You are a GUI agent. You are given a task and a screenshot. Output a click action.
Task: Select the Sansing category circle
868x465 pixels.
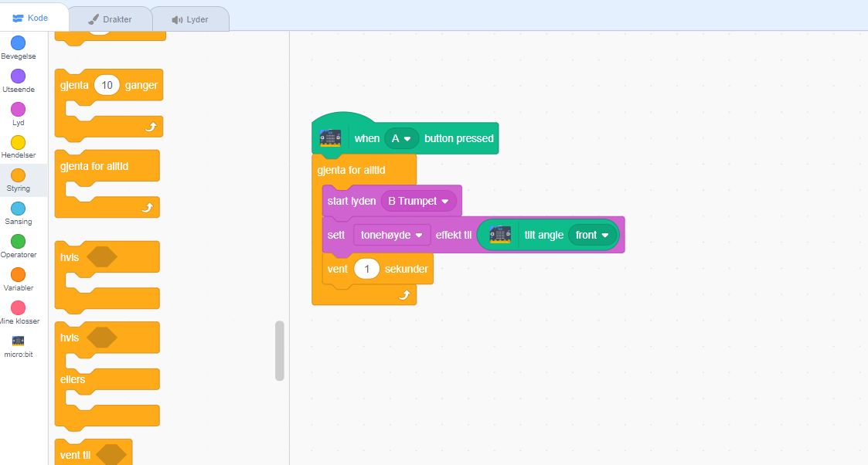[x=19, y=209]
